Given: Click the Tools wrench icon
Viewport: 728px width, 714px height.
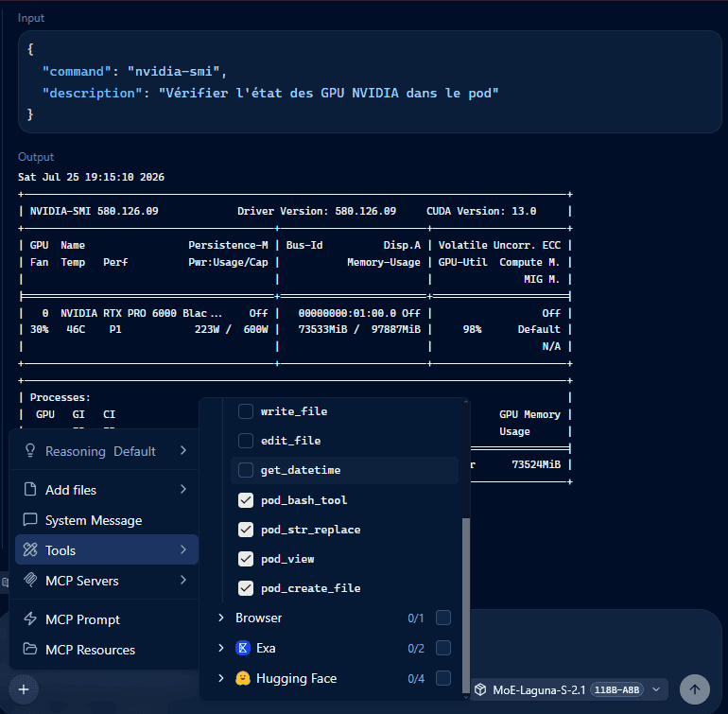Looking at the screenshot, I should (30, 549).
